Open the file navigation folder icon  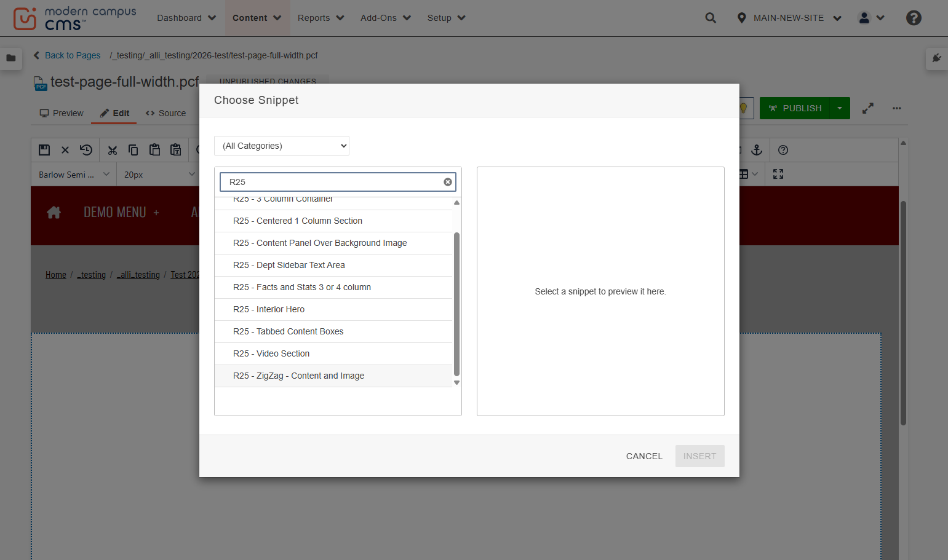(11, 58)
